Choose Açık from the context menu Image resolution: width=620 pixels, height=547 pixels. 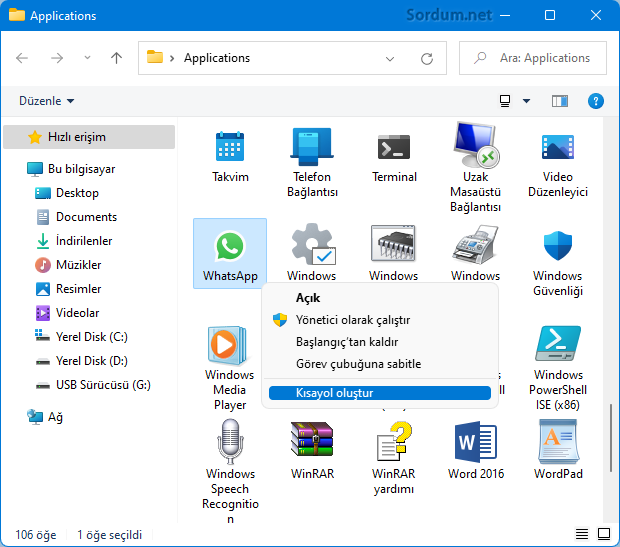pos(380,298)
